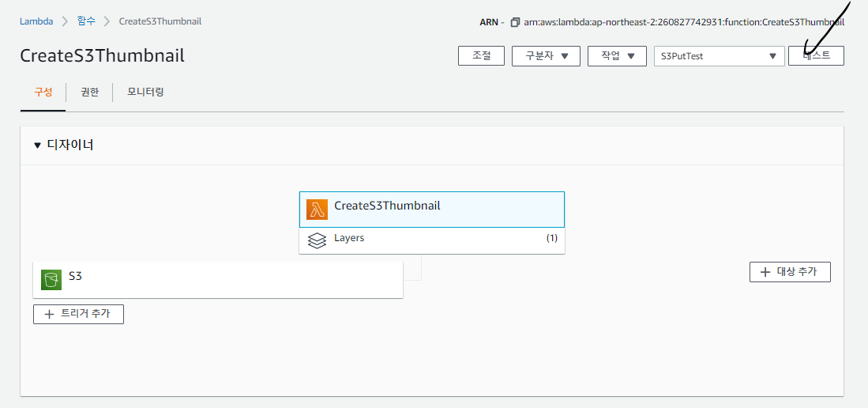The image size is (868, 408).
Task: Switch to the 모니터링 tab
Action: pyautogui.click(x=145, y=92)
